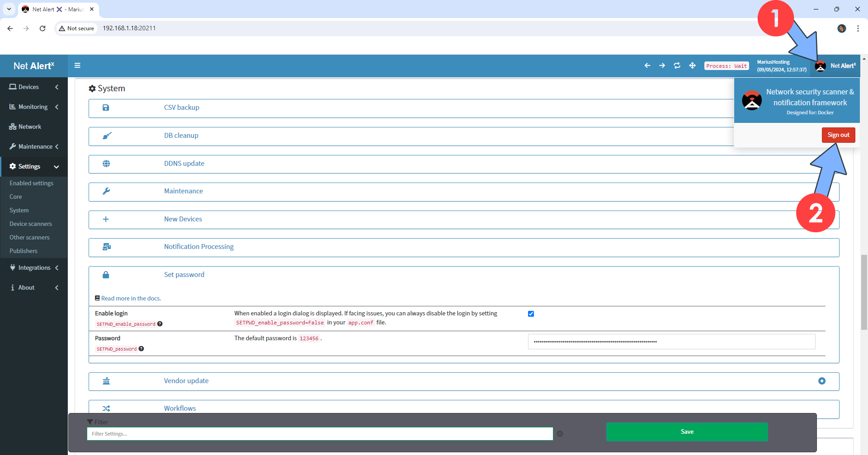Open the Publishers settings page
The image size is (868, 455).
click(23, 251)
